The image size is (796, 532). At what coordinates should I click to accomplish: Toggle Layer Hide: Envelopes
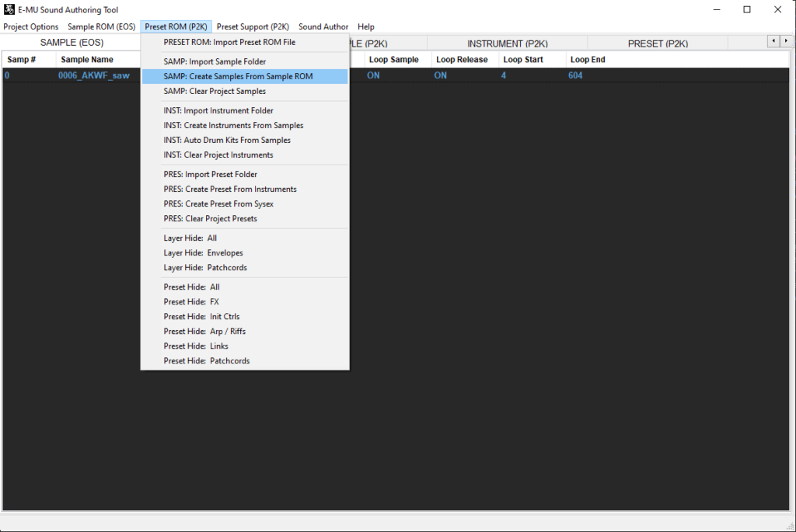[245, 252]
